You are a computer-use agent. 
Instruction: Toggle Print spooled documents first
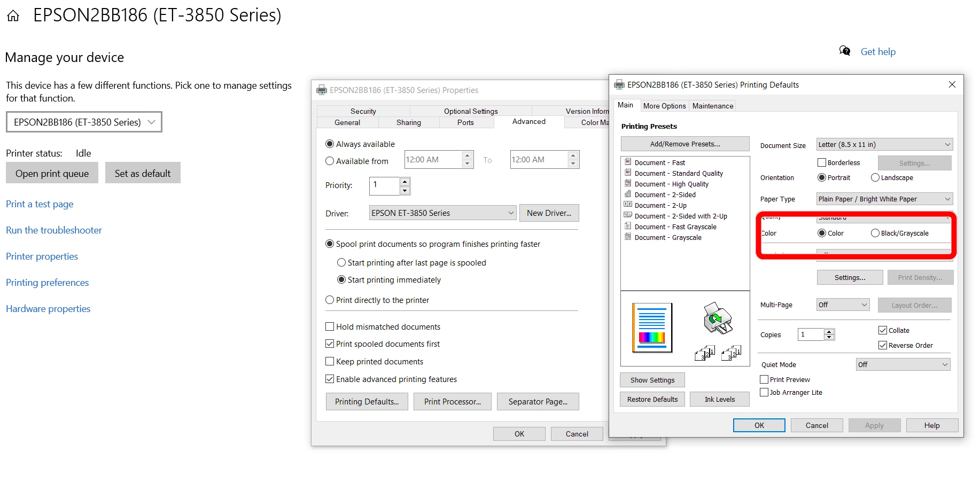(x=330, y=344)
